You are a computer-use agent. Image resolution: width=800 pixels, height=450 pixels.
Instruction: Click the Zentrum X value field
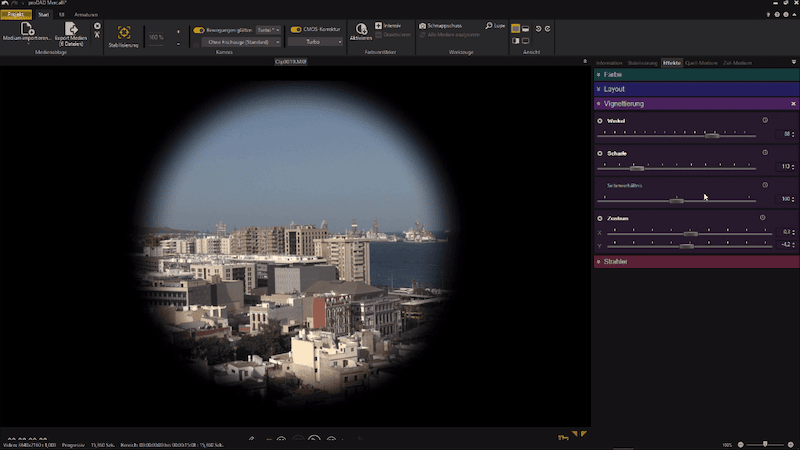(x=785, y=232)
